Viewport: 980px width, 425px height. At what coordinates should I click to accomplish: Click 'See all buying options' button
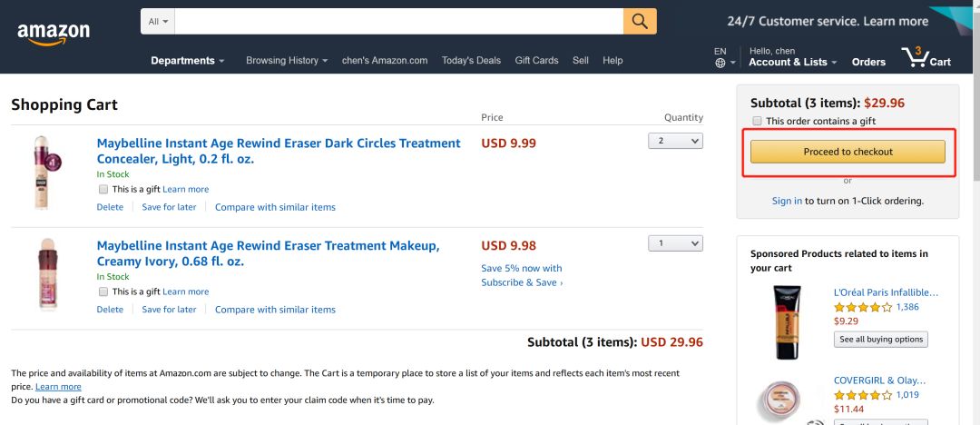pos(880,339)
